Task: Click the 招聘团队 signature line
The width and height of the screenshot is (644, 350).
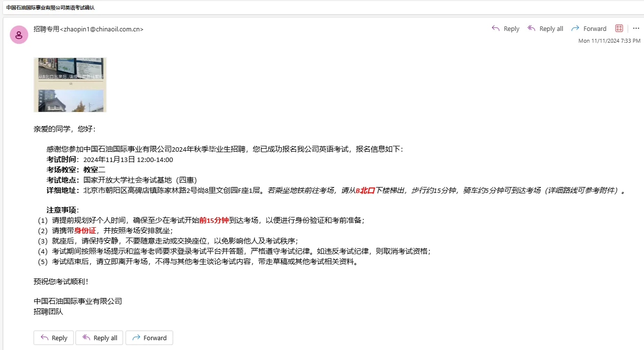Action: pyautogui.click(x=48, y=311)
